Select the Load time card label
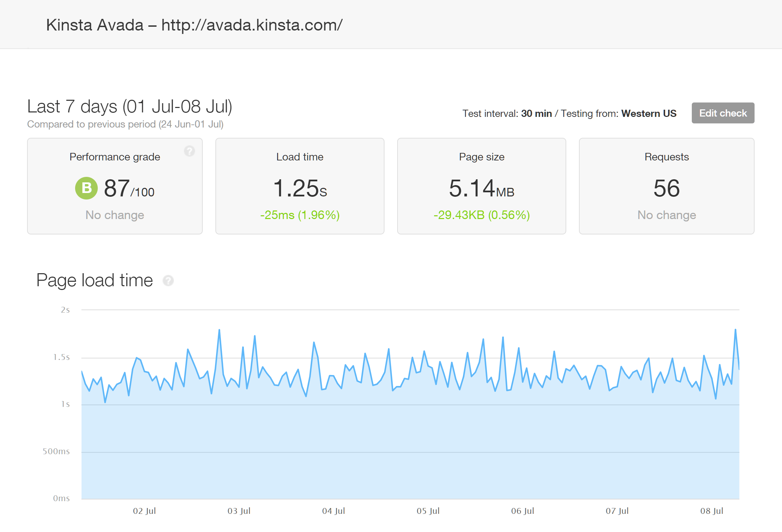The height and width of the screenshot is (532, 782). [300, 157]
